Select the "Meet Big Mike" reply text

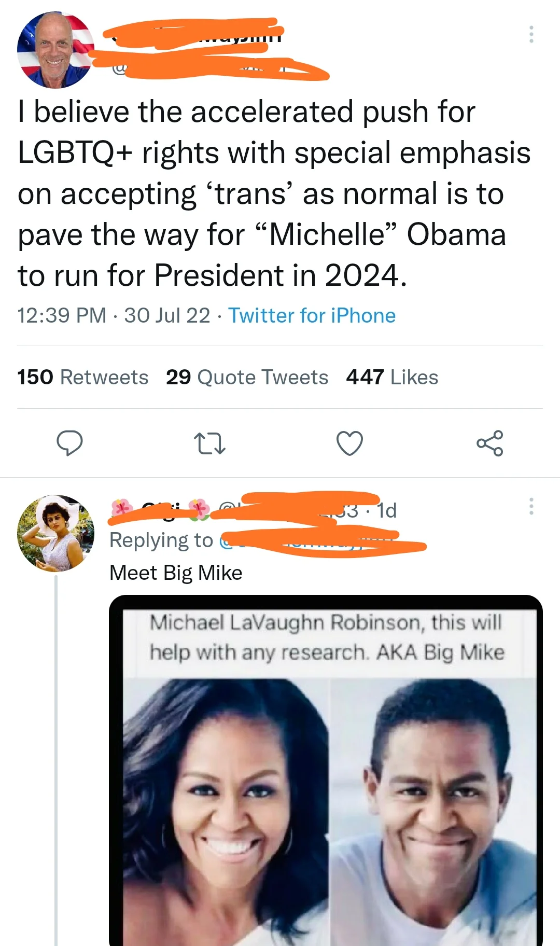176,573
